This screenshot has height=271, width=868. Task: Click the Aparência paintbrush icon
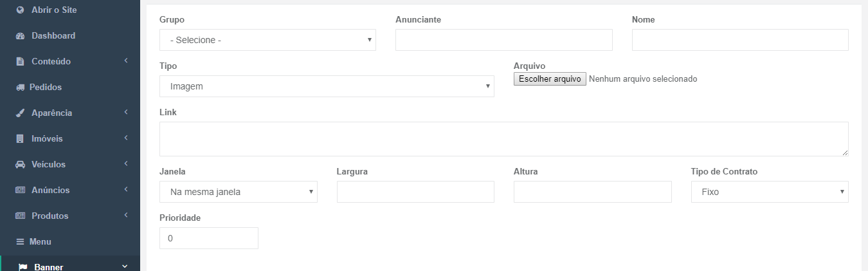point(20,113)
